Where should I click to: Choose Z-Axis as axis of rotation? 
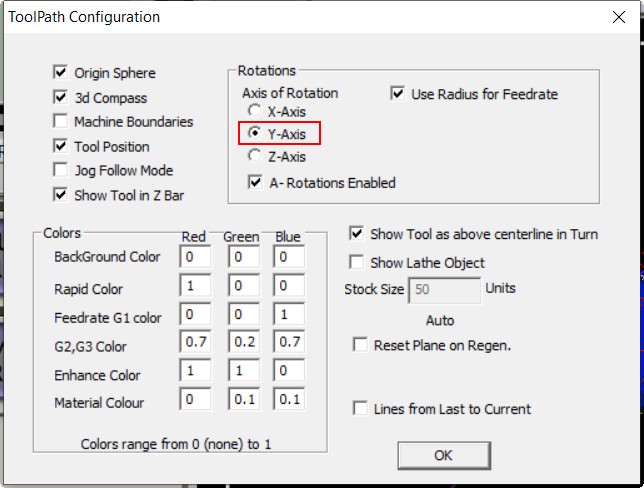255,157
